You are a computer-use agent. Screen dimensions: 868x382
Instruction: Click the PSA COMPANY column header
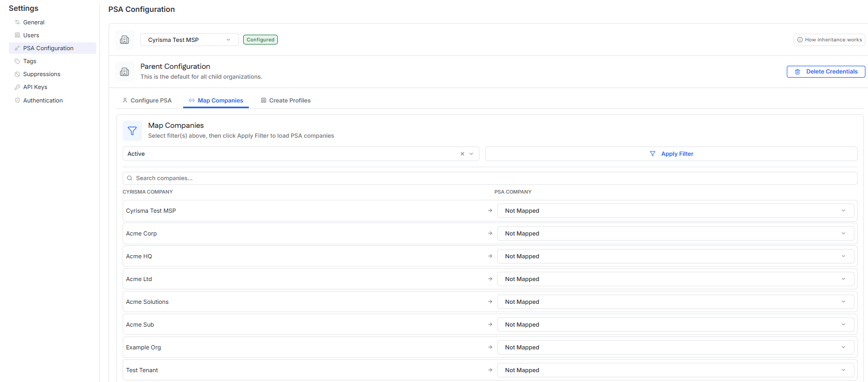(x=513, y=192)
